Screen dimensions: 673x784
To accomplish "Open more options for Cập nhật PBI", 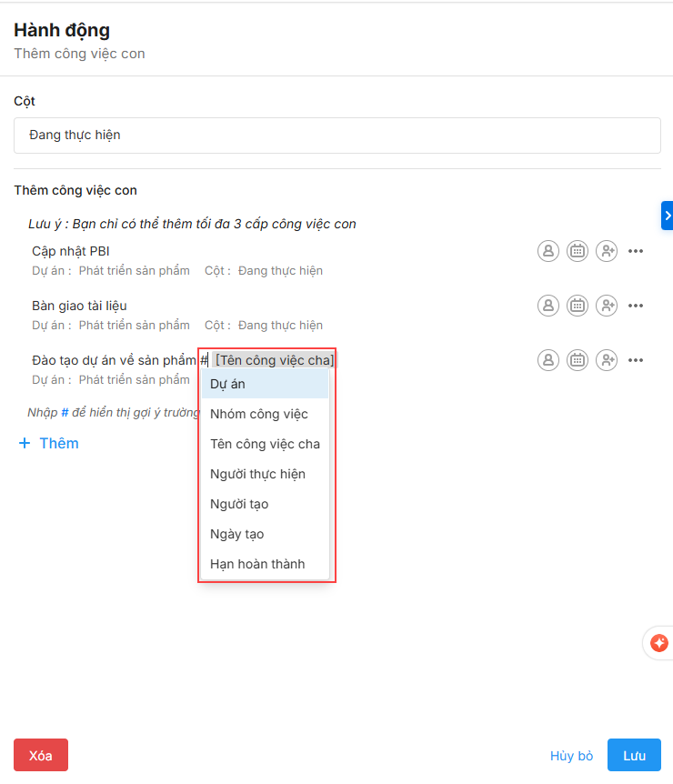I will coord(636,251).
